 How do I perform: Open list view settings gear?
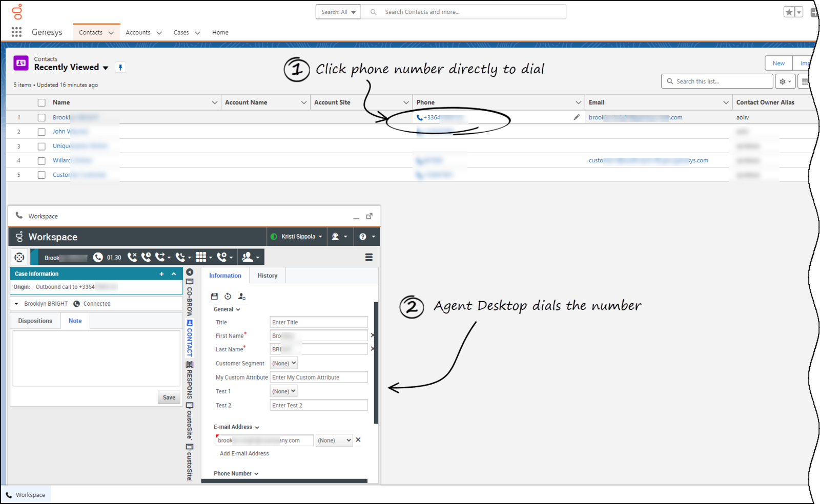tap(785, 81)
